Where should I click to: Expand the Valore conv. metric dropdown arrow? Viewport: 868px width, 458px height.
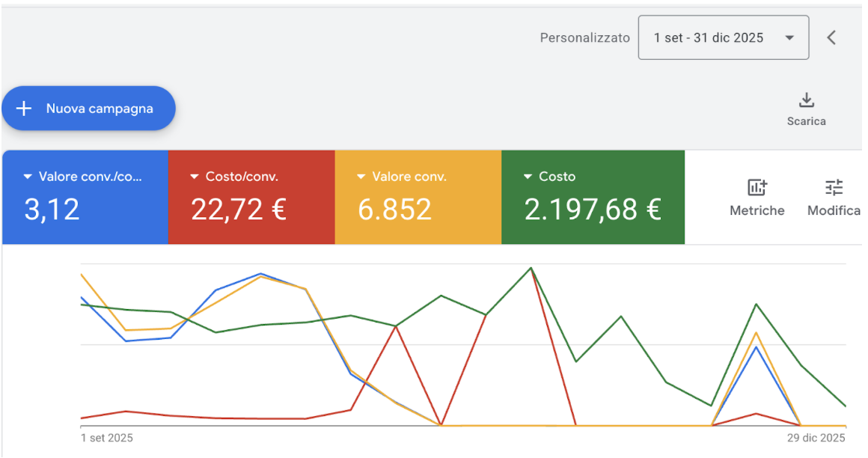361,177
